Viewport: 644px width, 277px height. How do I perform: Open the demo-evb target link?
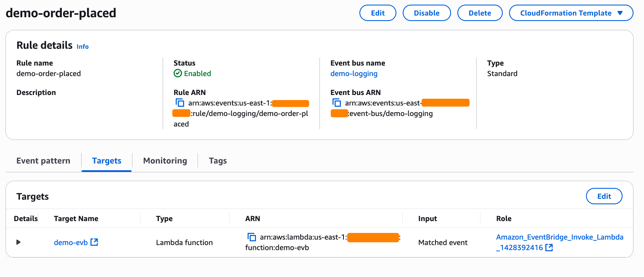click(x=71, y=242)
